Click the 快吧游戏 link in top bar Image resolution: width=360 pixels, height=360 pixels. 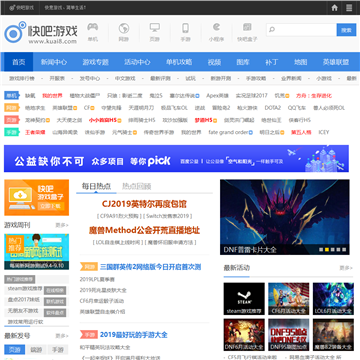[x=21, y=8]
